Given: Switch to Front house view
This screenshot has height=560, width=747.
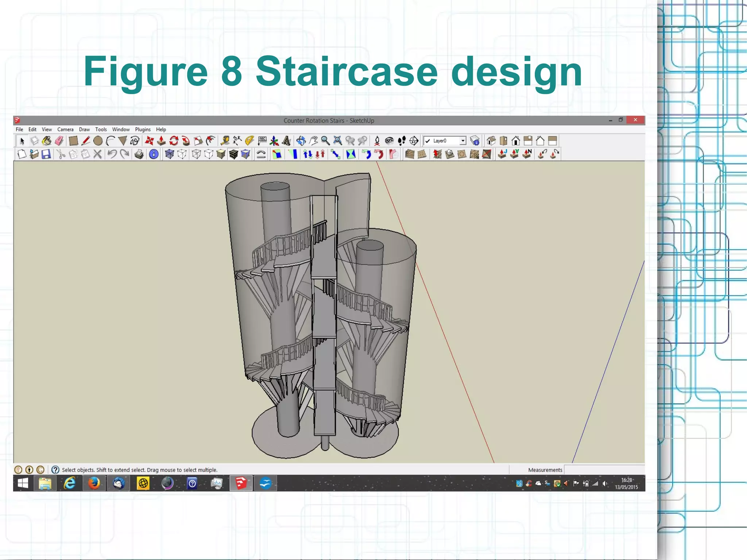Looking at the screenshot, I should [515, 141].
